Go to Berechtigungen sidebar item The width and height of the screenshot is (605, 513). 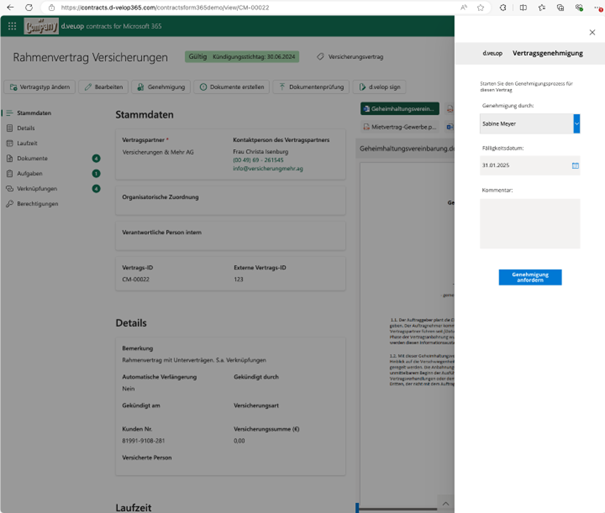click(37, 204)
